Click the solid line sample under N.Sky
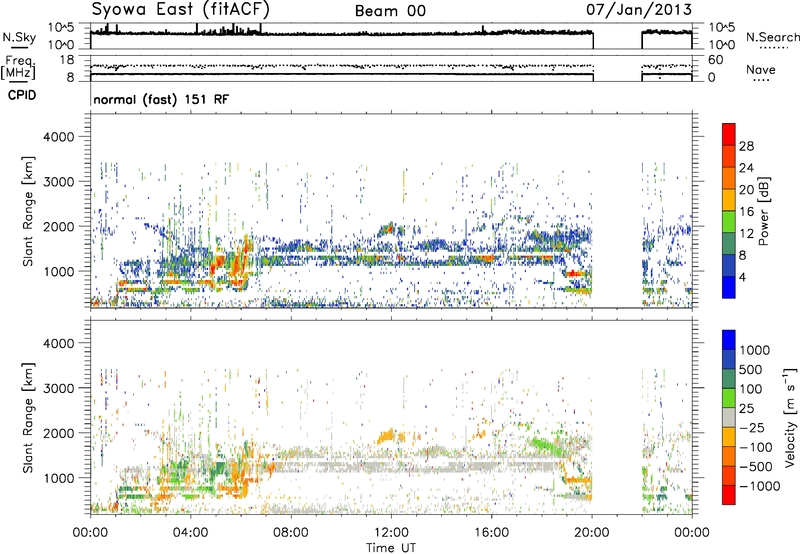 tap(19, 48)
